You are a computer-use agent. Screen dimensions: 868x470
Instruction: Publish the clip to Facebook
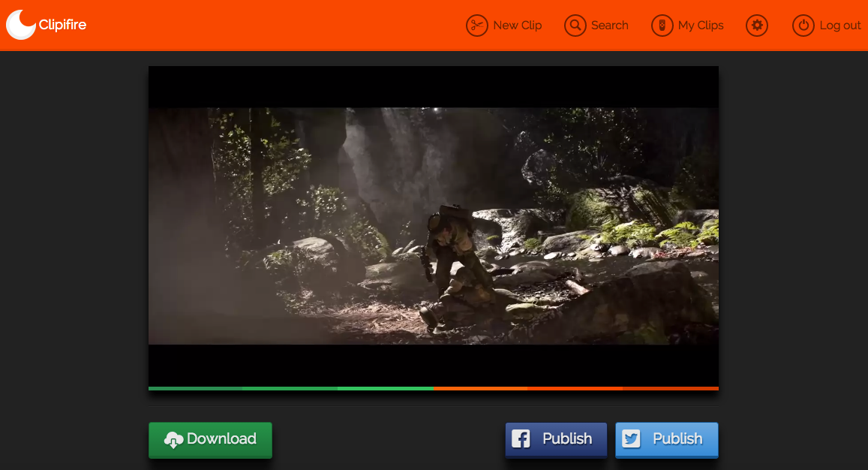[x=556, y=440]
